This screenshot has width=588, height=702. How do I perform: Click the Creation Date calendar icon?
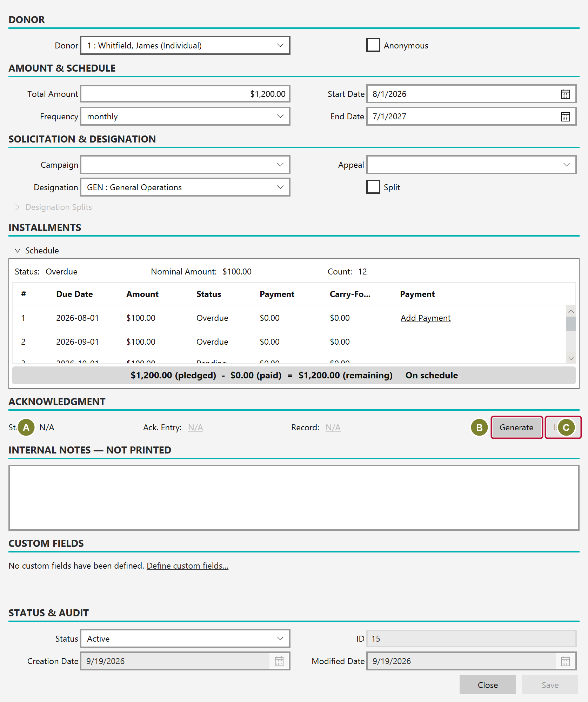coord(279,661)
